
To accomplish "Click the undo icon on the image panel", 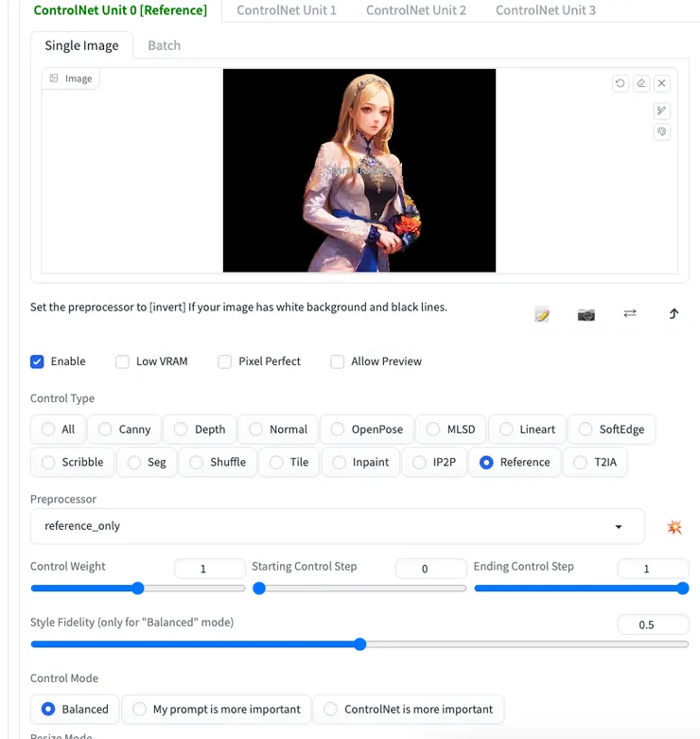I will (620, 83).
